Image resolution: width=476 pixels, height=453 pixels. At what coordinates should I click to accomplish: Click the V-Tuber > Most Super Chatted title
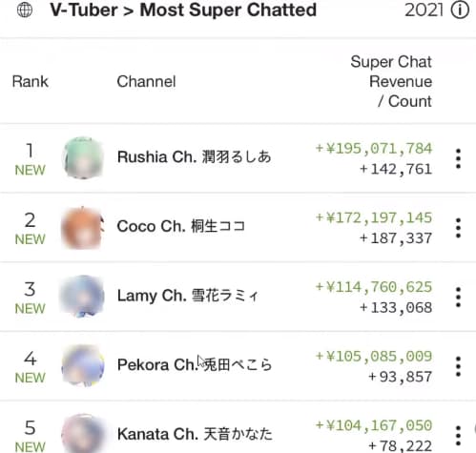point(183,10)
